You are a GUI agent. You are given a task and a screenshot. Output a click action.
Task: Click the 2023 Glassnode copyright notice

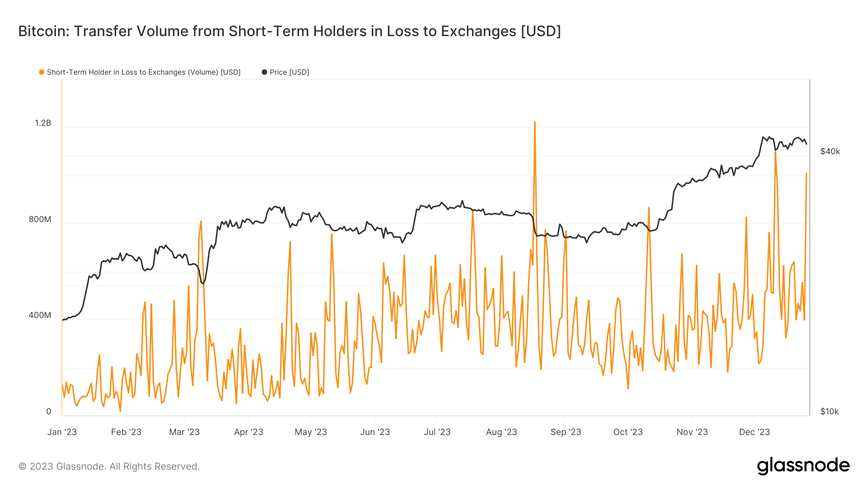109,466
